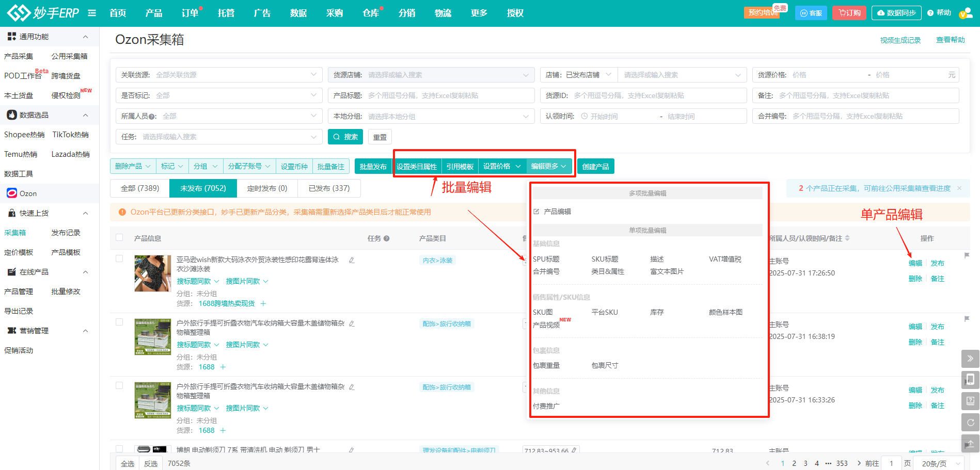Image resolution: width=980 pixels, height=470 pixels.
Task: Click the refresh floating button
Action: click(970, 422)
